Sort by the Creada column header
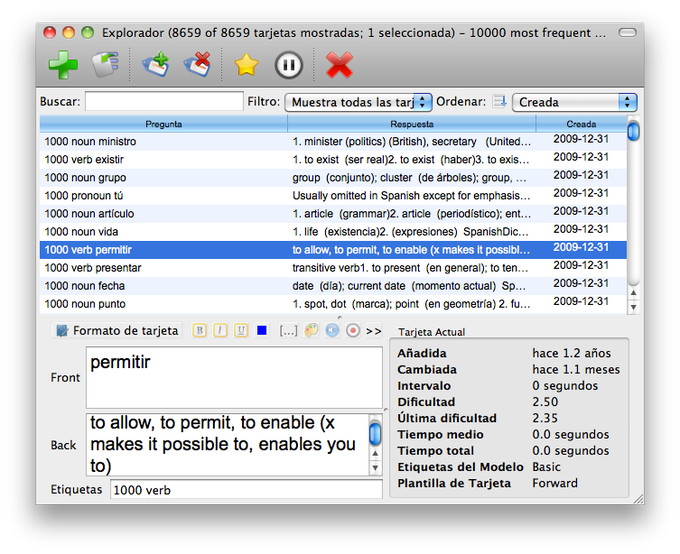 (x=581, y=124)
